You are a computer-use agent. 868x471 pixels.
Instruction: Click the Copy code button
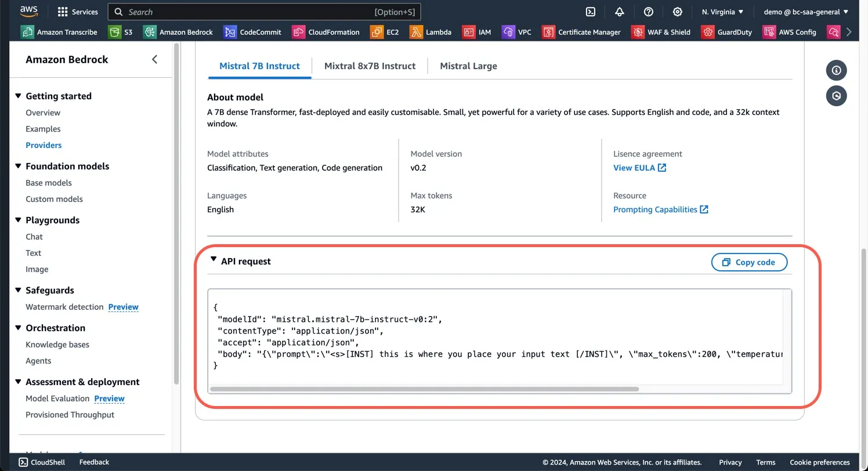click(x=749, y=262)
